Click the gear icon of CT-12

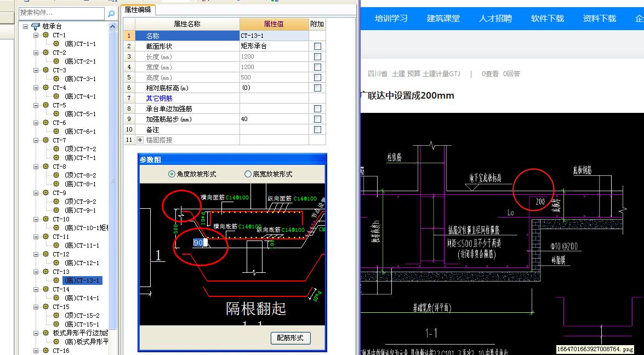point(46,254)
